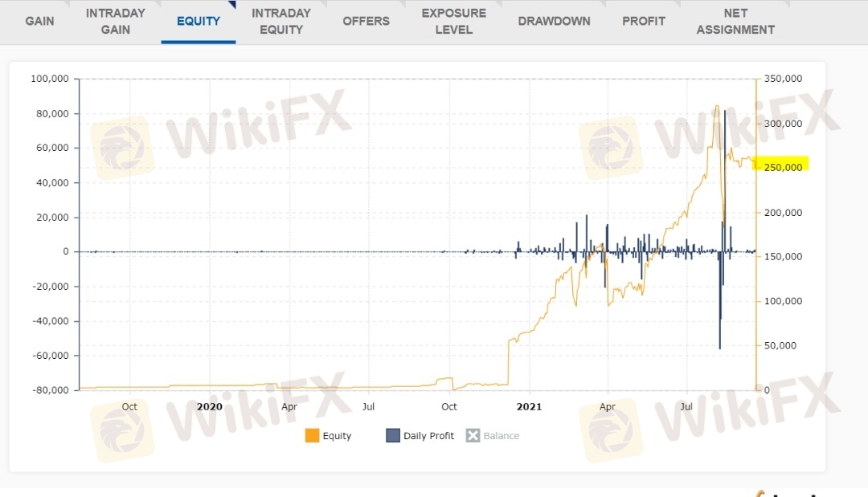
Task: Enable the disabled Balance series in legend
Action: (x=493, y=436)
